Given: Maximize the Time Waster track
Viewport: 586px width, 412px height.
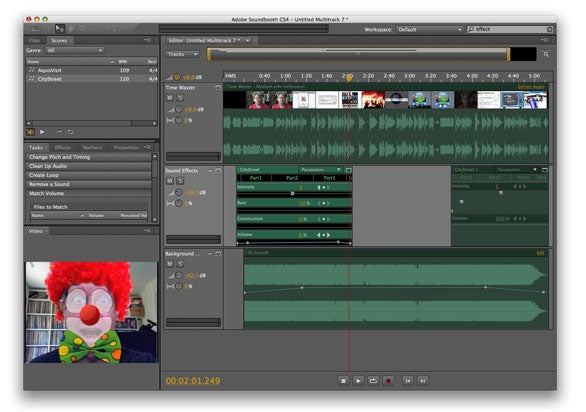Looking at the screenshot, I should [218, 87].
